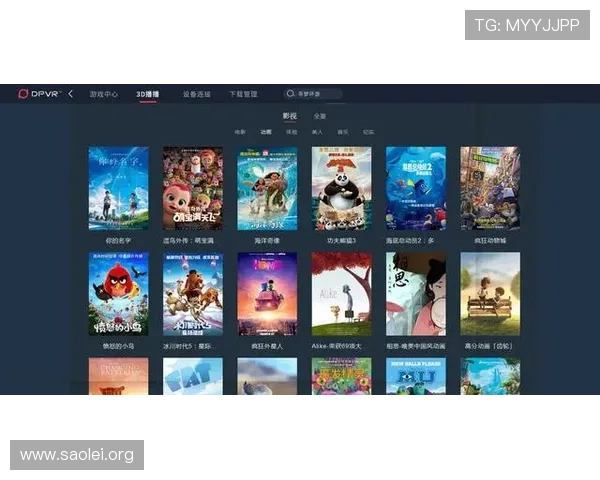Filter by the 动画 category
The height and width of the screenshot is (480, 600).
266,132
